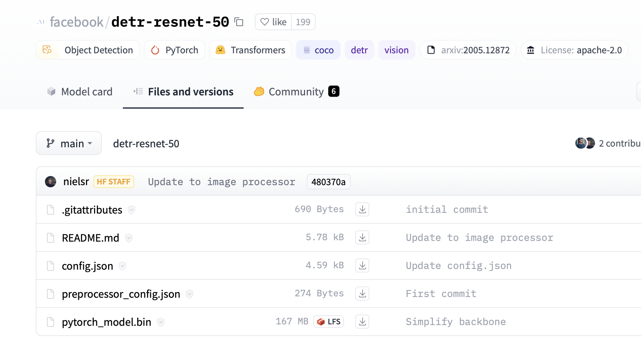Click the license institution icon
The width and height of the screenshot is (641, 364).
coord(531,50)
